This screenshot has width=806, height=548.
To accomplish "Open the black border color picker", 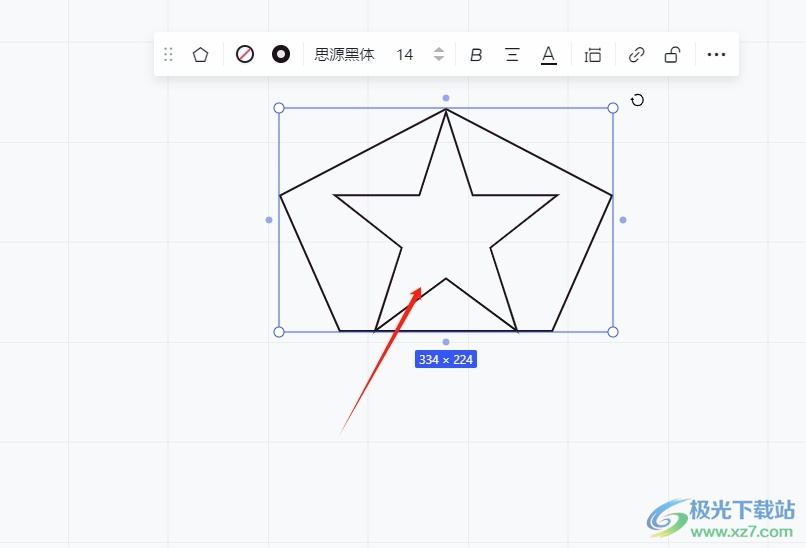I will click(x=281, y=54).
